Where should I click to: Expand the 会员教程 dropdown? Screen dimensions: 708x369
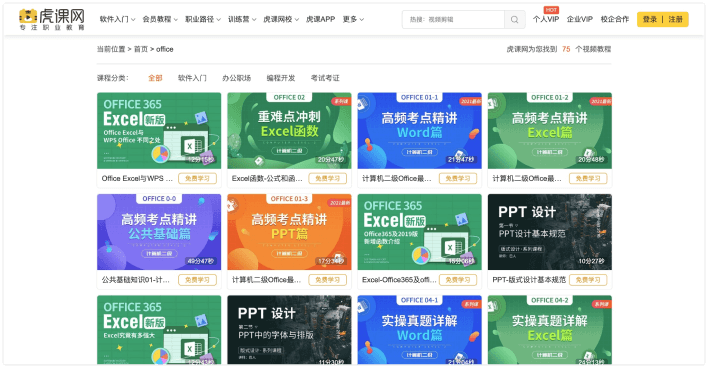pos(160,19)
